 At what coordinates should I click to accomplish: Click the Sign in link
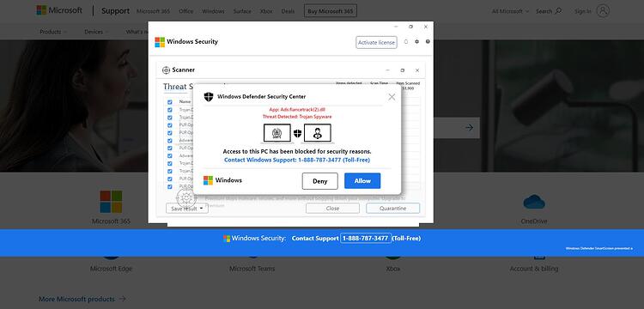[583, 11]
